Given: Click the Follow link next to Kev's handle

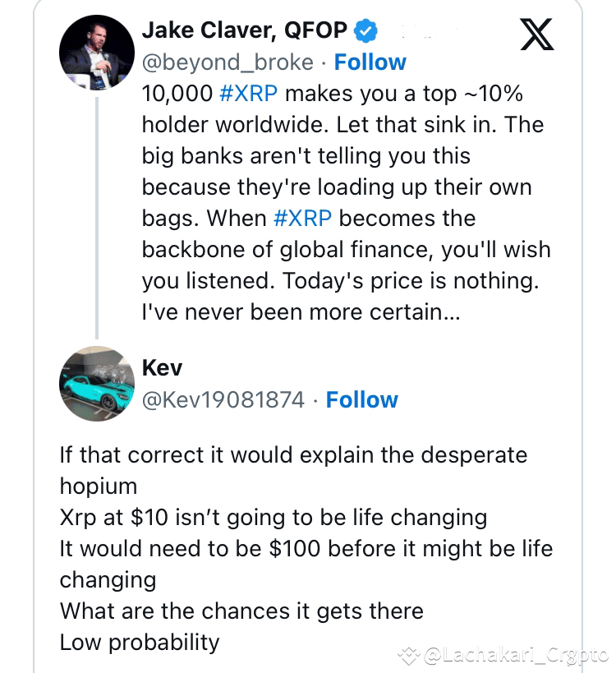Looking at the screenshot, I should pyautogui.click(x=362, y=400).
